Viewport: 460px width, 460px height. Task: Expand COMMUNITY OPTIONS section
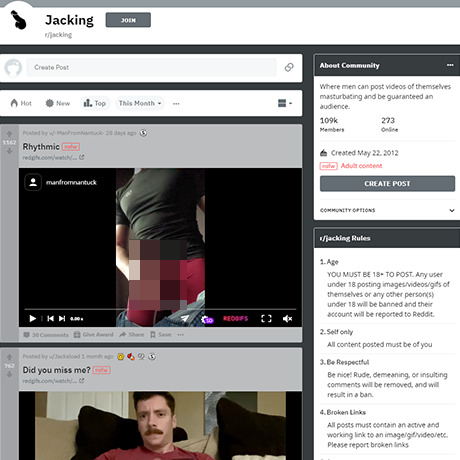tap(387, 210)
